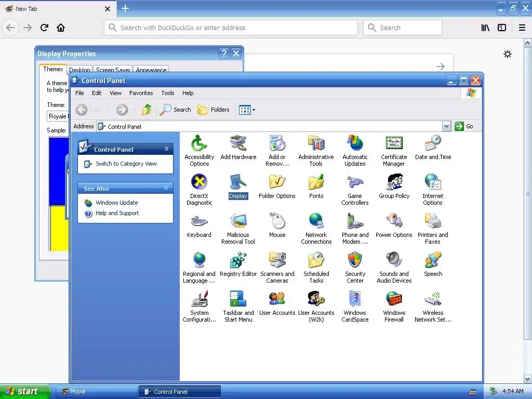
Task: Open Accessibility Options applet
Action: click(199, 151)
